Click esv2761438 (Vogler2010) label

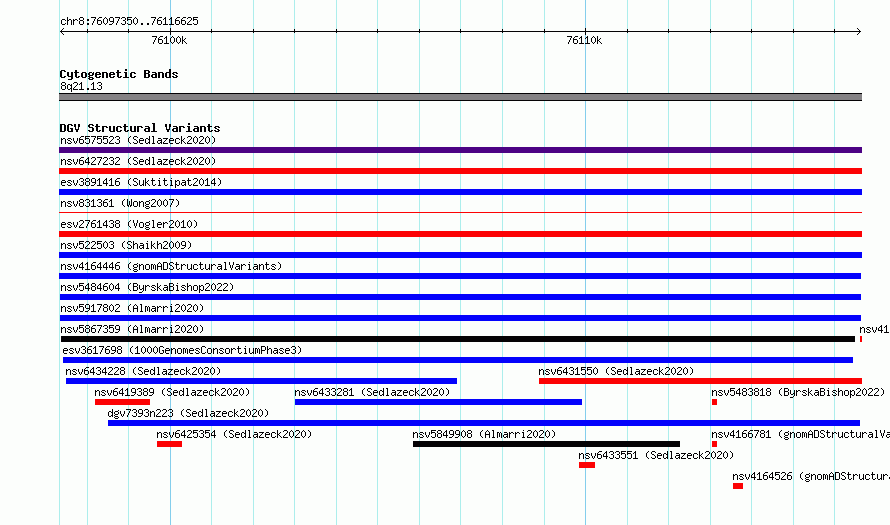point(129,224)
